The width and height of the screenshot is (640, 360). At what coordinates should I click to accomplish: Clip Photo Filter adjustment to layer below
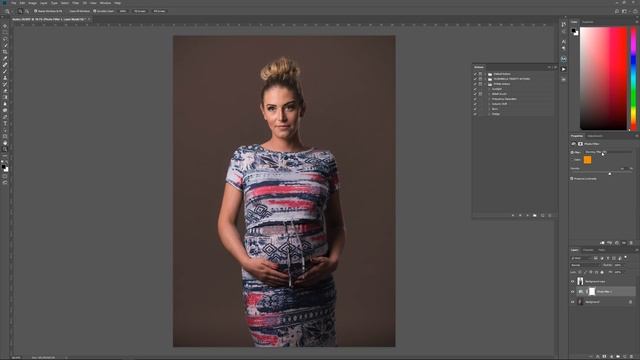pos(602,243)
